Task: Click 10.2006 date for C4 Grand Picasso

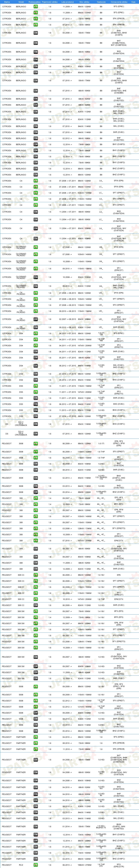Action: coord(67,277)
